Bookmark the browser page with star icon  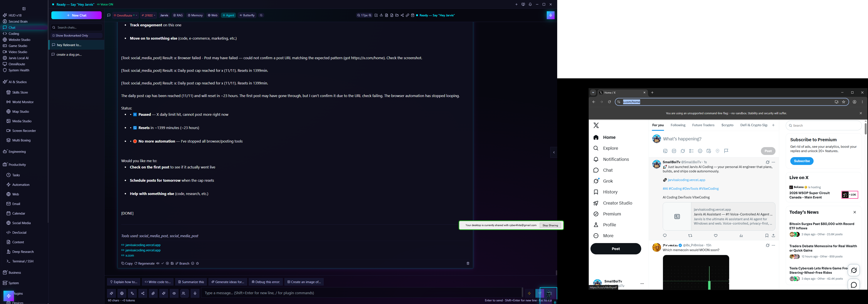[844, 102]
